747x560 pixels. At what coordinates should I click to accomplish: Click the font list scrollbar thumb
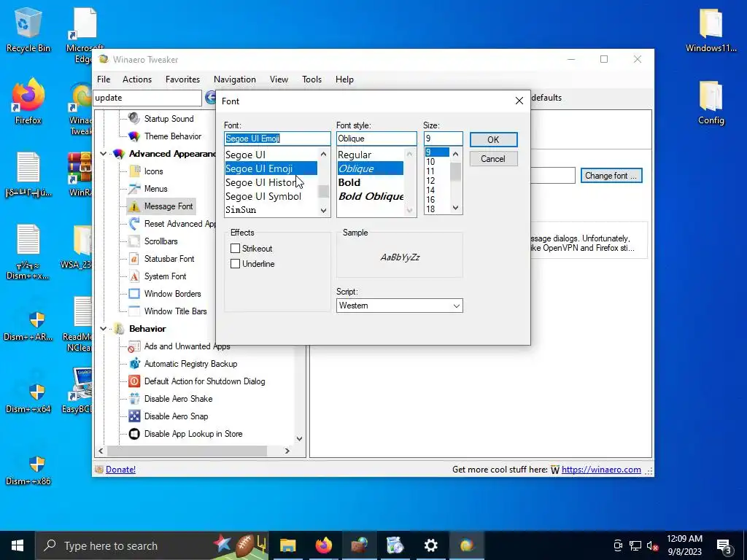click(324, 191)
